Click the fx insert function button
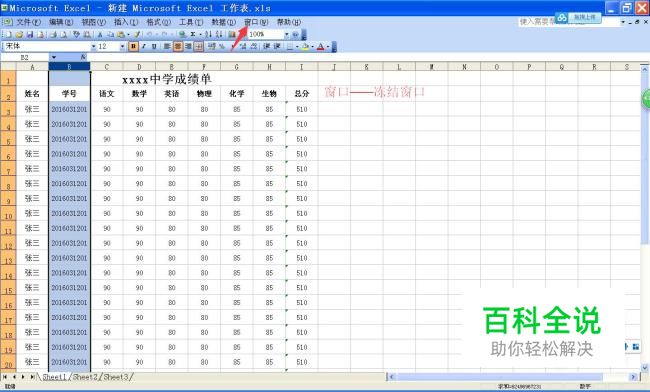The height and width of the screenshot is (392, 650). pyautogui.click(x=83, y=57)
